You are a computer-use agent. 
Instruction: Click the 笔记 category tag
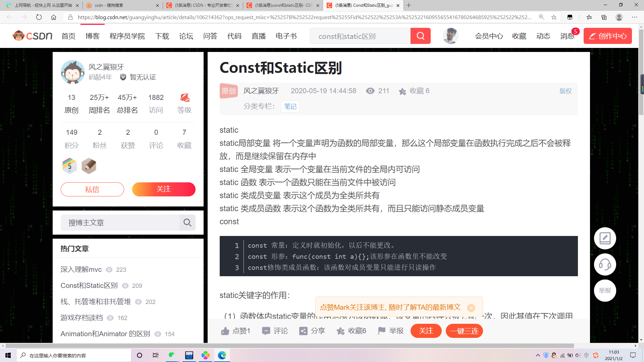tap(290, 107)
